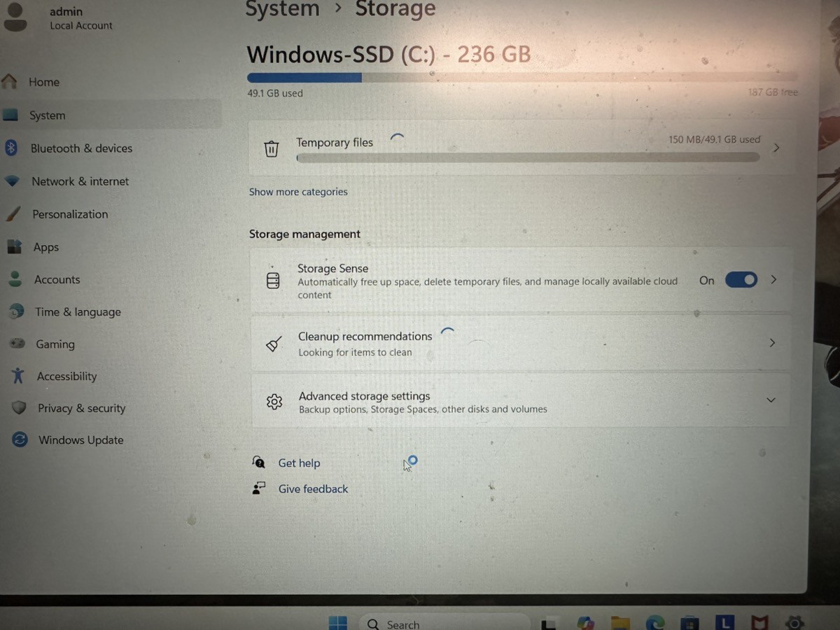Click the Windows Update sync icon
This screenshot has height=630, width=840.
[x=20, y=440]
